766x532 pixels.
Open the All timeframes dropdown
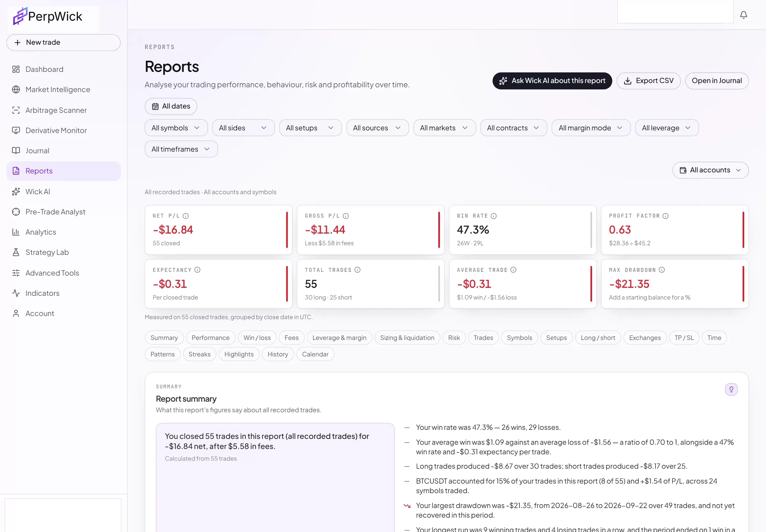point(181,149)
